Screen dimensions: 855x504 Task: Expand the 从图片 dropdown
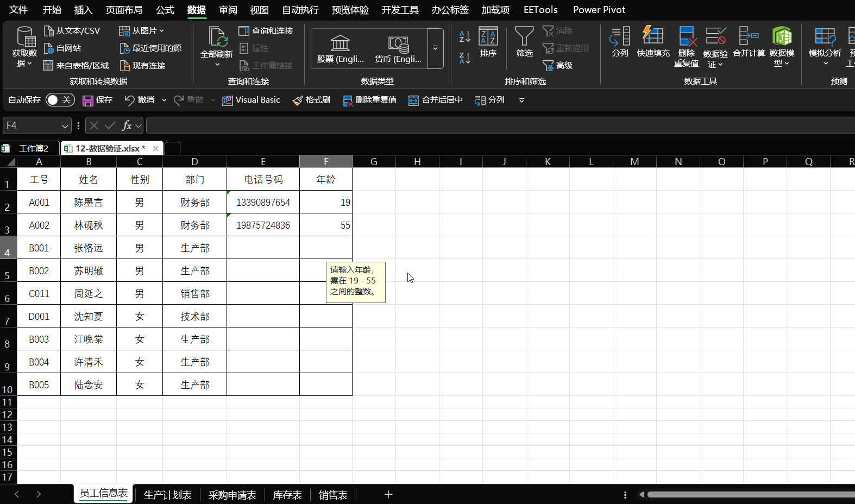pos(162,31)
